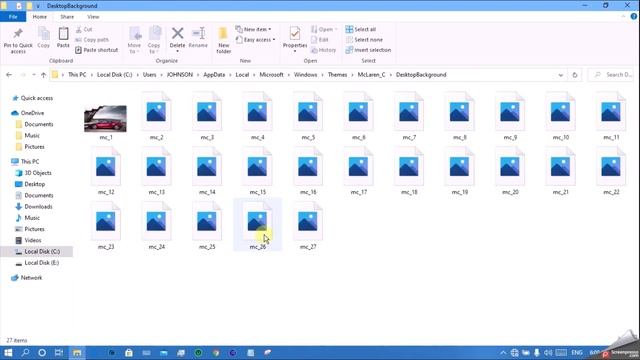The image size is (640, 360).
Task: Click the Cortana circle icon
Action: pos(42,353)
